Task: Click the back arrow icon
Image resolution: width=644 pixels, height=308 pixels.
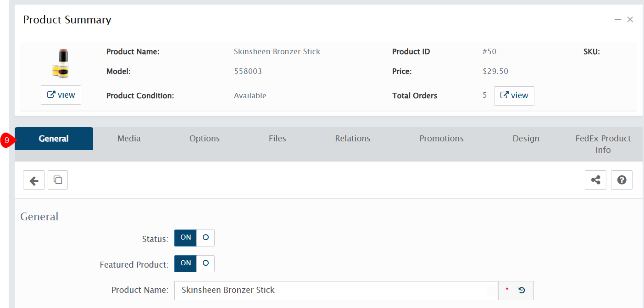Action: tap(33, 180)
